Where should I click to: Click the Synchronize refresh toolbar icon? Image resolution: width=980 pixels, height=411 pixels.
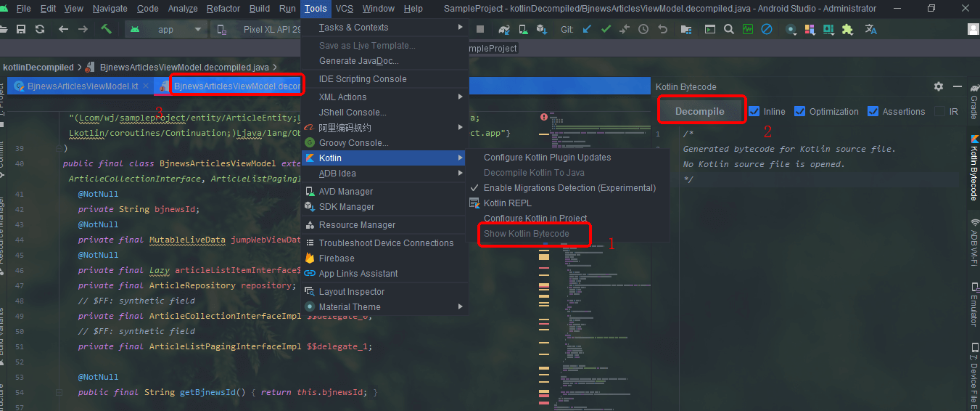pyautogui.click(x=40, y=30)
